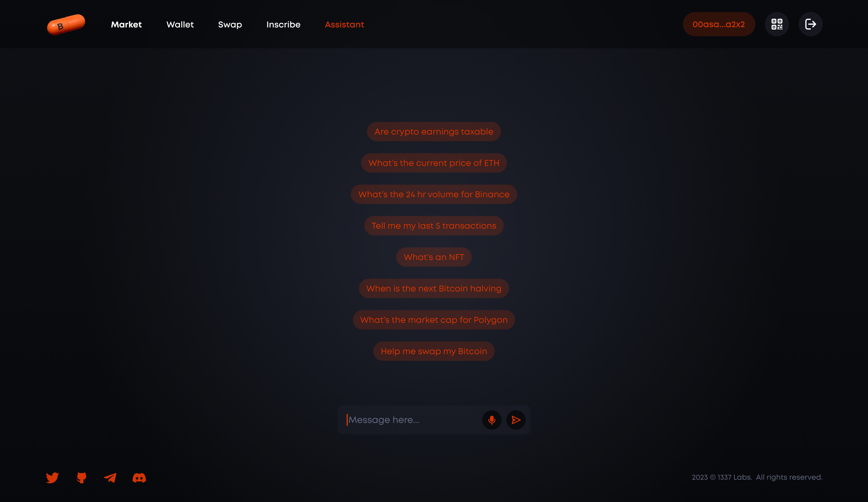Viewport: 868px width, 502px height.
Task: Choose the 'What's an NFT' prompt
Action: (x=434, y=257)
